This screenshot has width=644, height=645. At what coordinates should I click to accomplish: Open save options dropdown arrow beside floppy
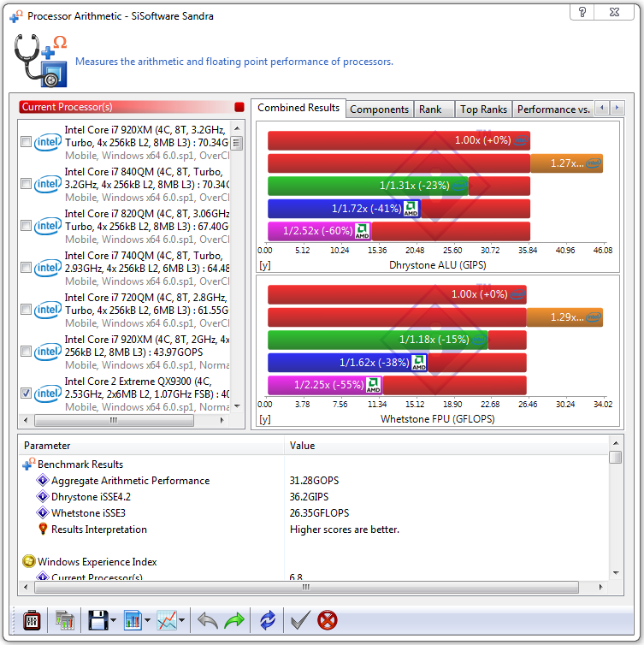tap(114, 620)
